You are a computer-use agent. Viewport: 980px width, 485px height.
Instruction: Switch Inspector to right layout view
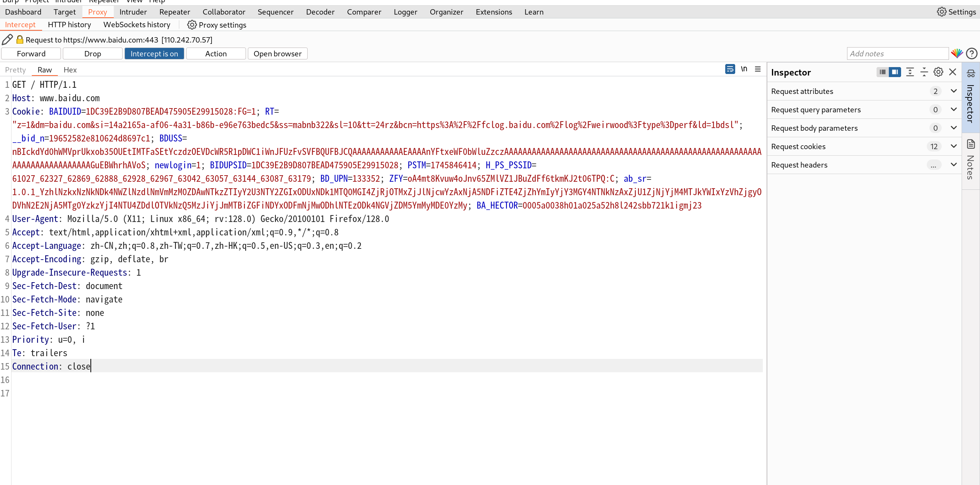click(x=895, y=72)
